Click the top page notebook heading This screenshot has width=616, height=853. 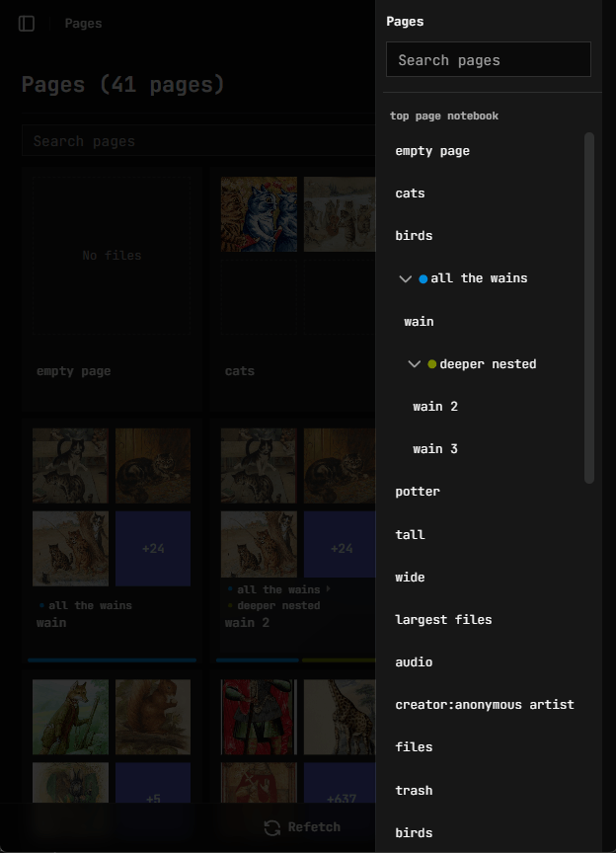pos(444,116)
